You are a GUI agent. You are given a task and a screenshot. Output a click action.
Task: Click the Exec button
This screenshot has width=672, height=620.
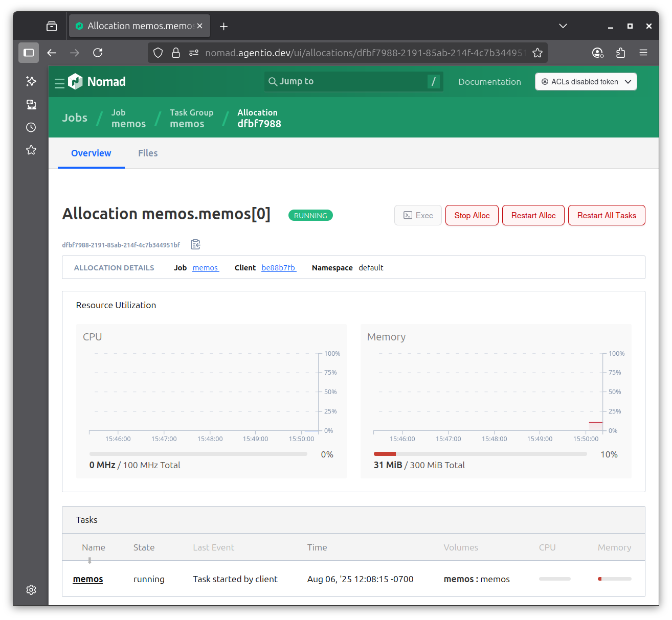tap(418, 215)
